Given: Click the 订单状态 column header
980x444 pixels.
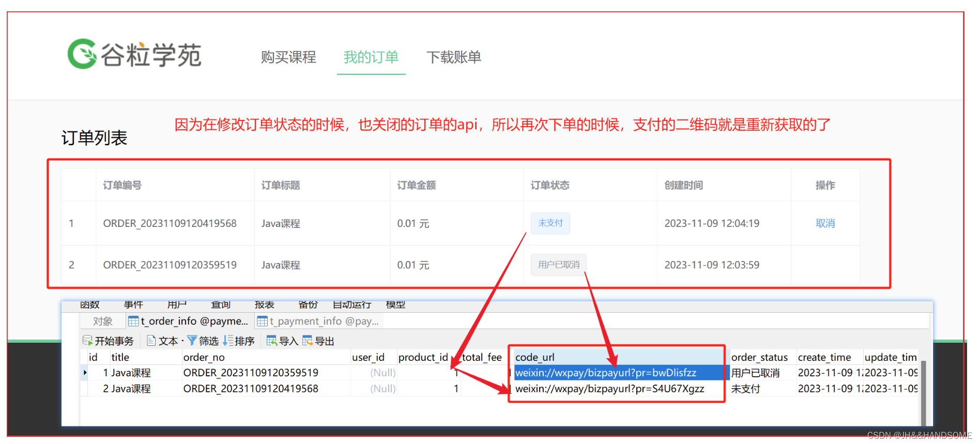Looking at the screenshot, I should click(x=550, y=185).
